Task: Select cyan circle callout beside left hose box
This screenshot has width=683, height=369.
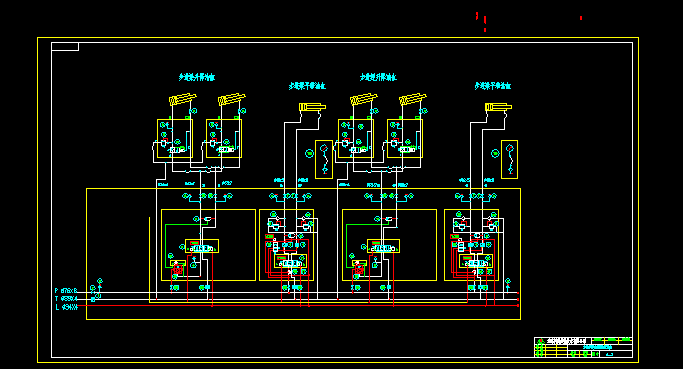Action: 309,153
